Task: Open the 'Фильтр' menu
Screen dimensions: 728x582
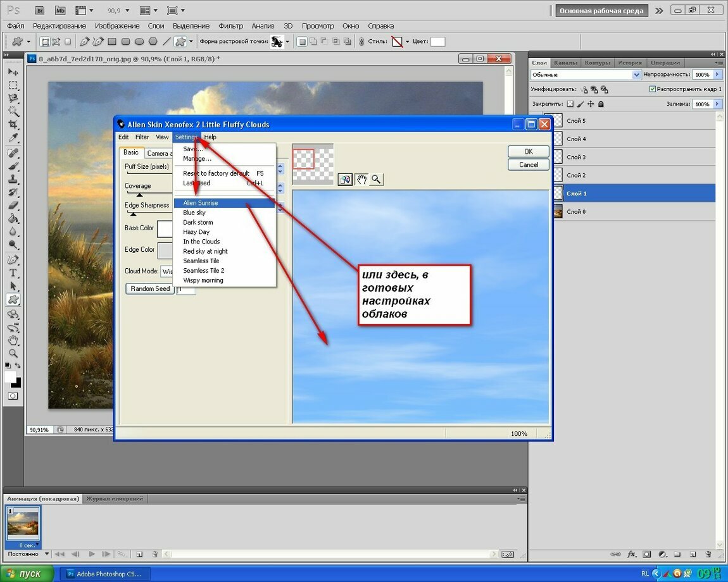Action: point(231,26)
